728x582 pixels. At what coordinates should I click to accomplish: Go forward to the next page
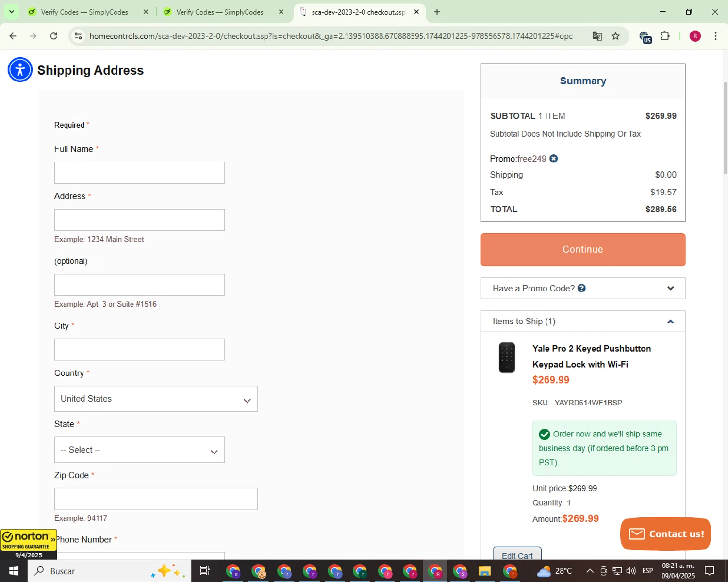coord(33,36)
